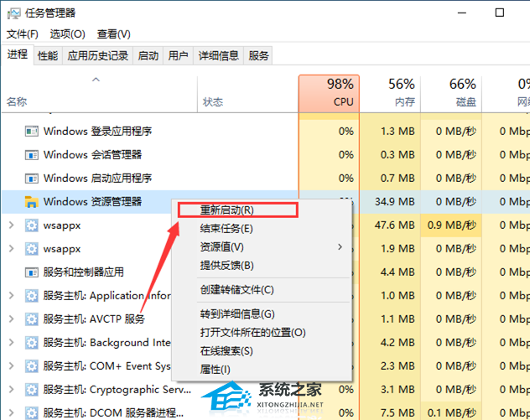Click the Windows 启动应用程序 process icon
Image resolution: width=530 pixels, height=420 pixels.
click(x=31, y=178)
